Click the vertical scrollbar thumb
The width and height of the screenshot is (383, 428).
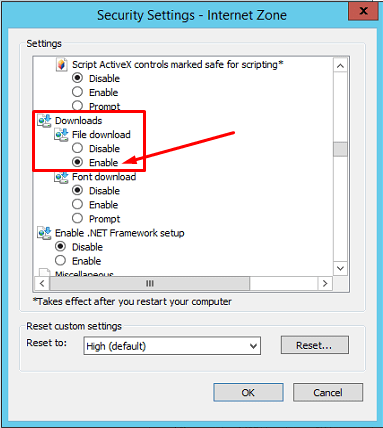340,149
